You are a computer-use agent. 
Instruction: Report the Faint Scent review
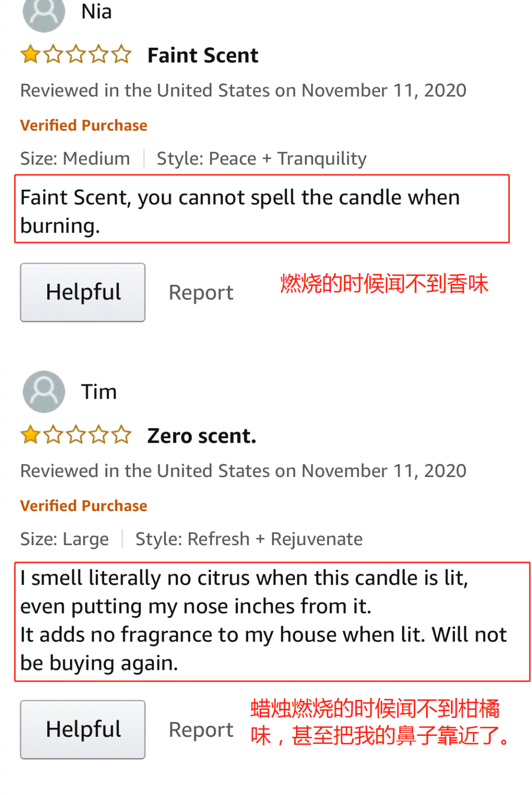tap(201, 292)
